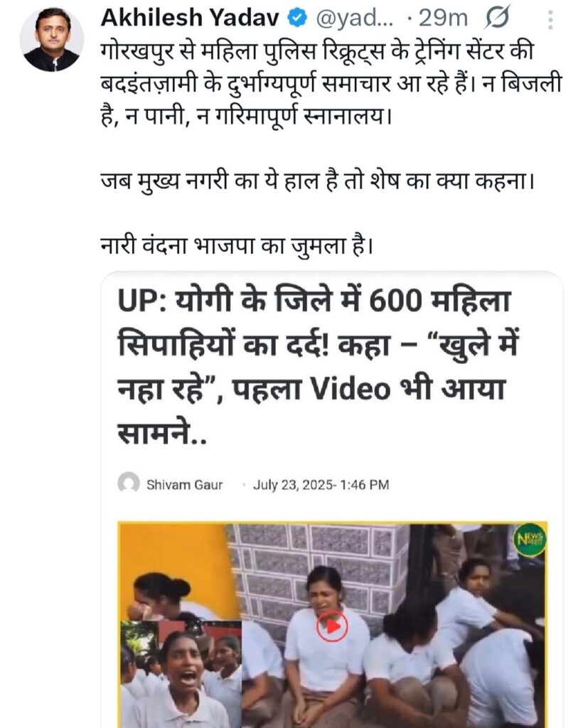
Task: Open the Shivam Gaur author name
Action: [184, 485]
